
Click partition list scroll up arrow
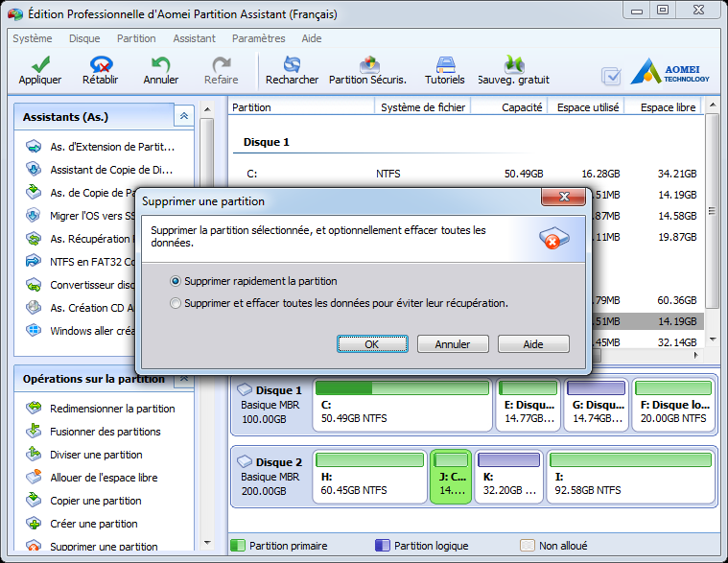(x=713, y=106)
